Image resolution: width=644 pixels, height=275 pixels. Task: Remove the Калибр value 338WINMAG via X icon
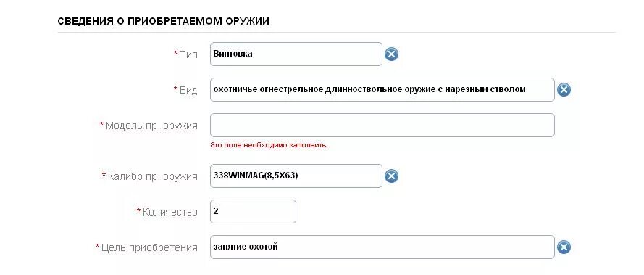coord(391,176)
